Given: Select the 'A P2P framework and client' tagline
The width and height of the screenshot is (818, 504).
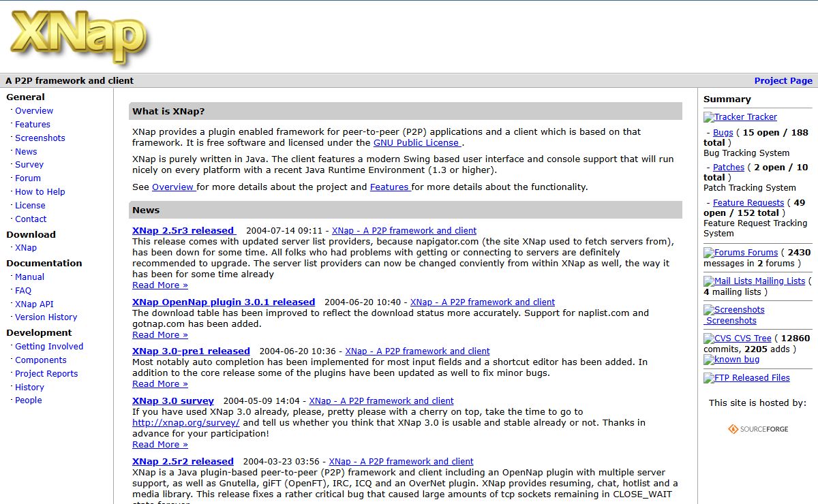Looking at the screenshot, I should pos(70,80).
